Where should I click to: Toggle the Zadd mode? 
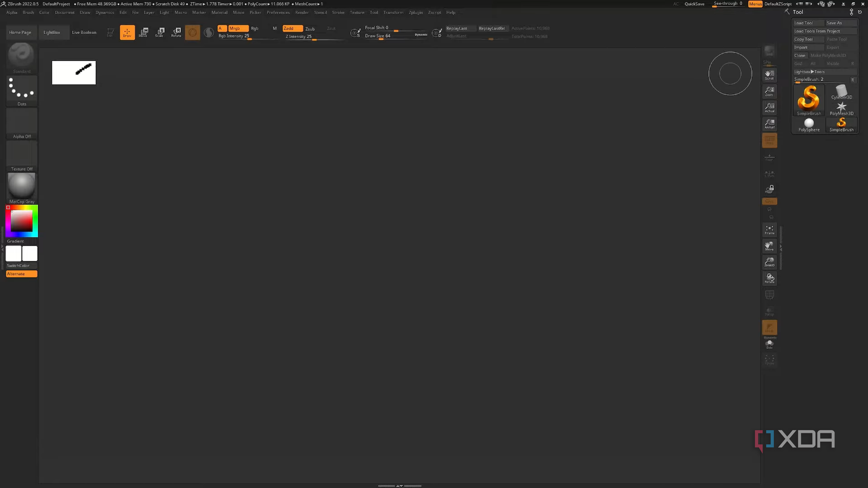[292, 28]
